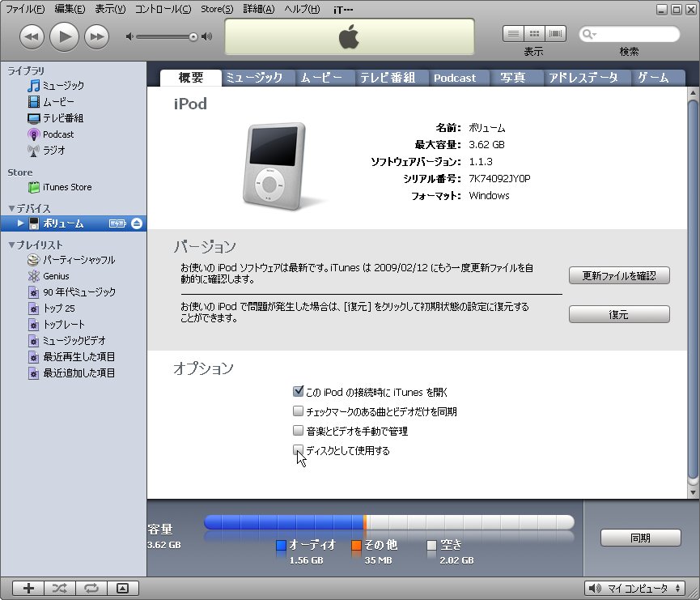
Task: Select ムービー in the library sidebar
Action: pyautogui.click(x=58, y=102)
